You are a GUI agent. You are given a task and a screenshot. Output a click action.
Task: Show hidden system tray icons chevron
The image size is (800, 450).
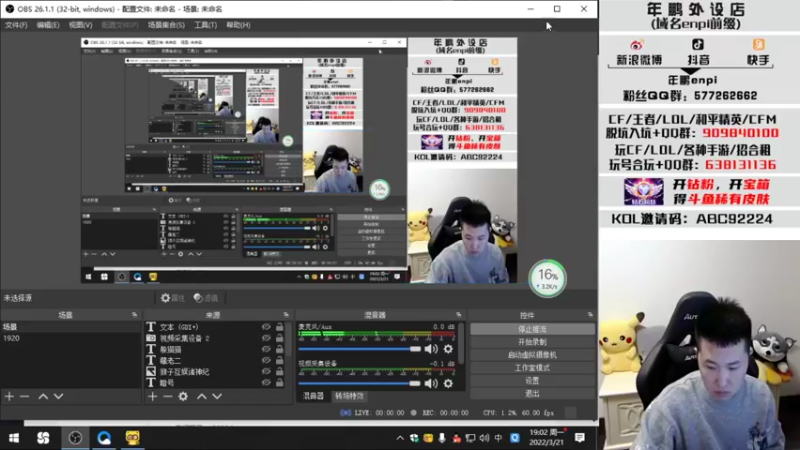400,438
